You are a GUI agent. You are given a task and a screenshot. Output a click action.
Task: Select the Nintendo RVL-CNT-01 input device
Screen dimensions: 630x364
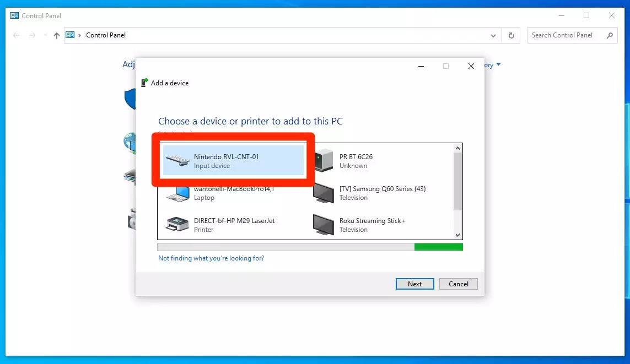coord(233,161)
